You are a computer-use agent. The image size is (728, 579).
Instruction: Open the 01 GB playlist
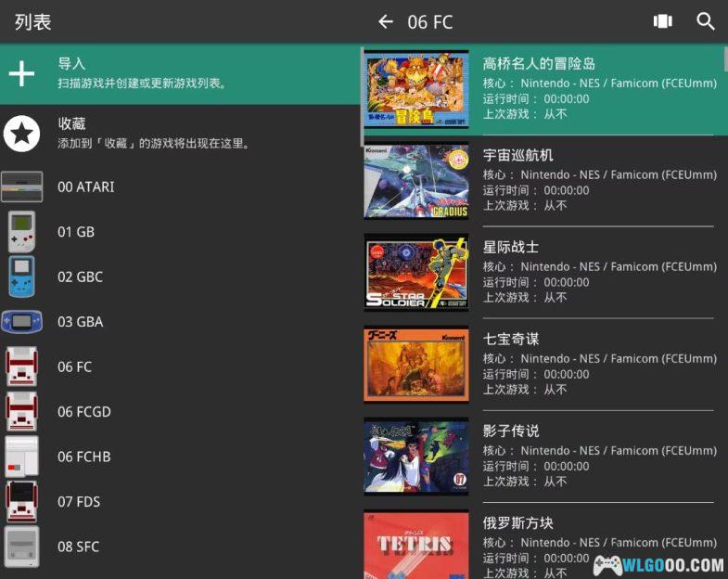coord(180,232)
